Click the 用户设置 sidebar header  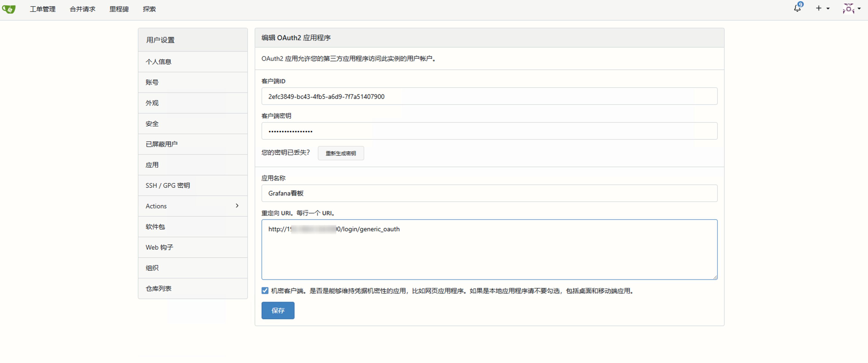coord(193,40)
